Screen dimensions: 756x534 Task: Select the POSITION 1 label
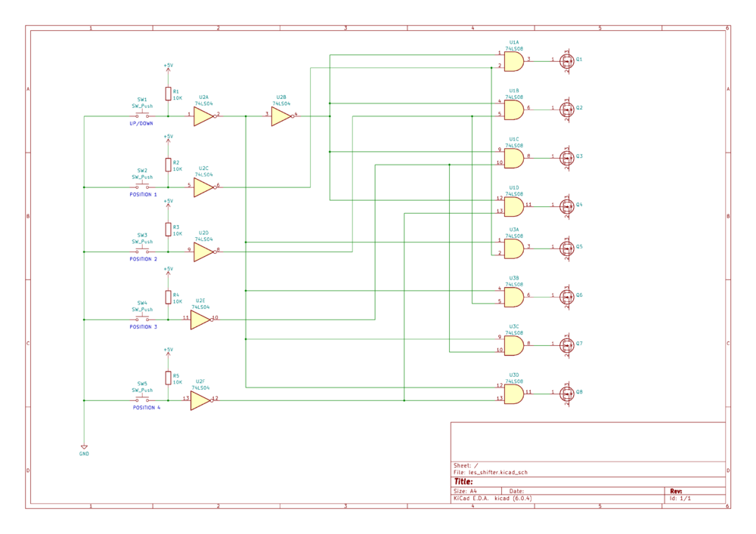143,195
